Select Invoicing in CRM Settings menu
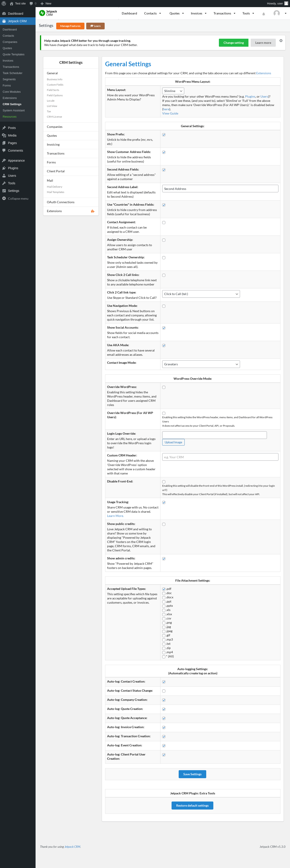Viewport: 290px width, 868px height. (53, 145)
